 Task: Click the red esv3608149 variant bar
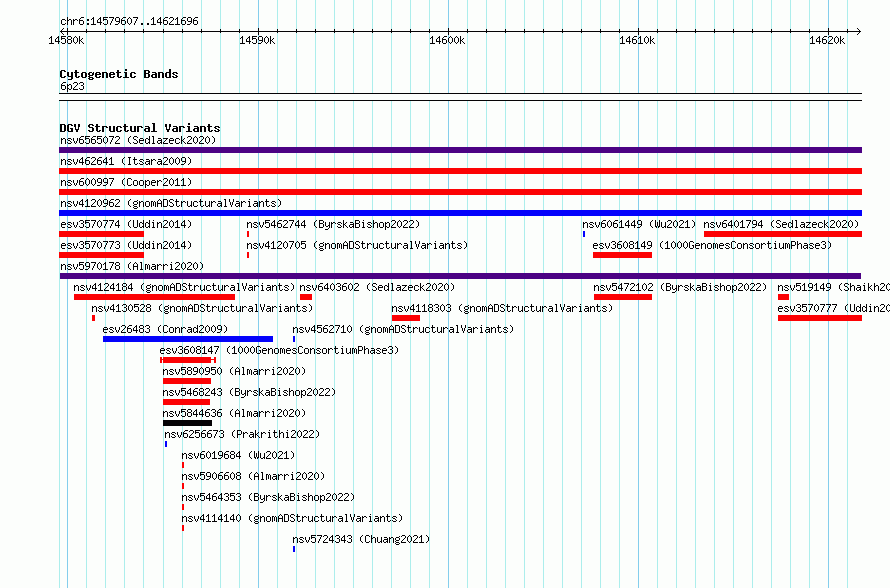tap(622, 255)
